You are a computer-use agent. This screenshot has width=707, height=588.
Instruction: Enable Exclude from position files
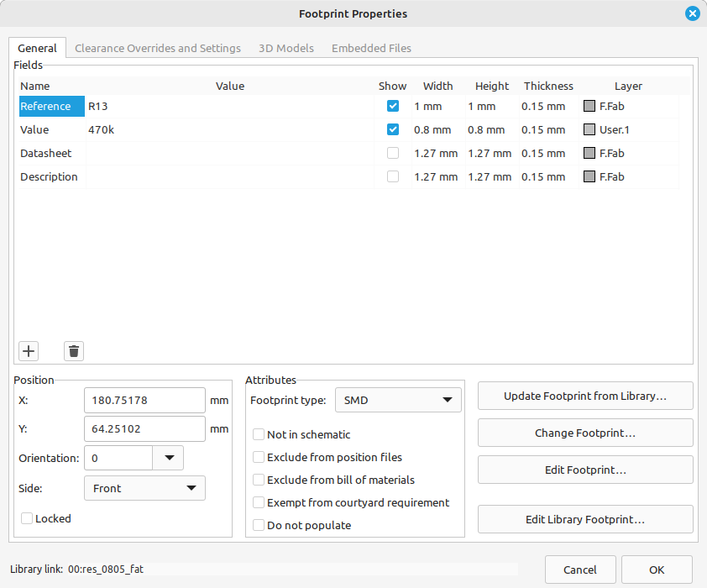pyautogui.click(x=259, y=457)
